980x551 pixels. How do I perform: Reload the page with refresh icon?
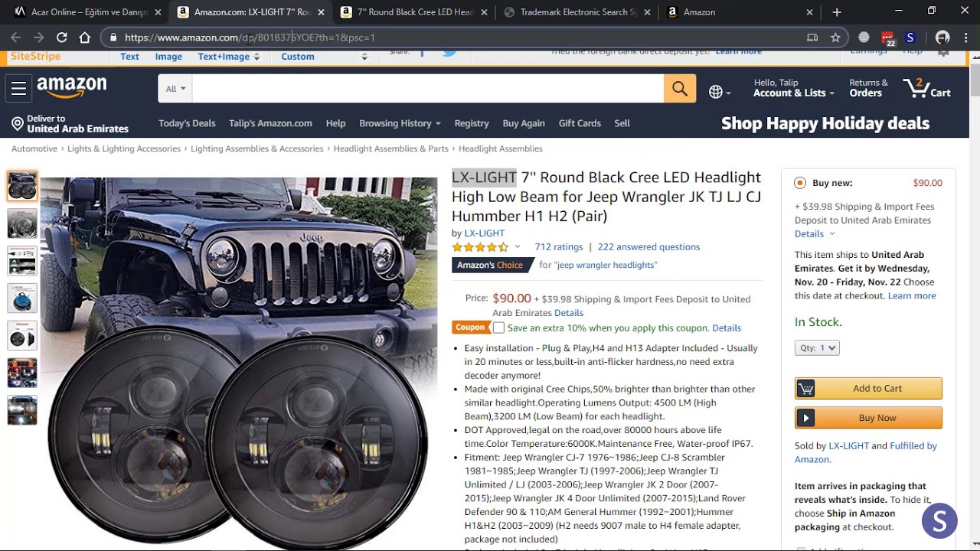coord(62,37)
